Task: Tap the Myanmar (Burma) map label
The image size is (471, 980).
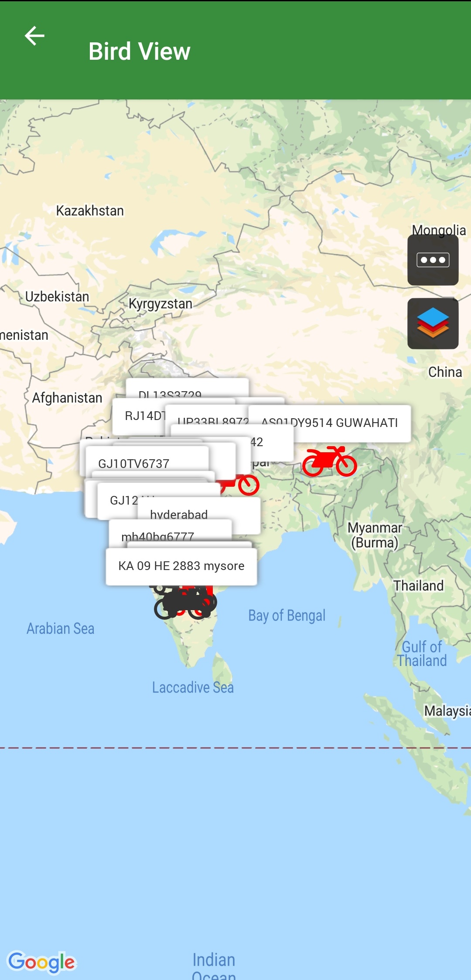Action: [375, 535]
